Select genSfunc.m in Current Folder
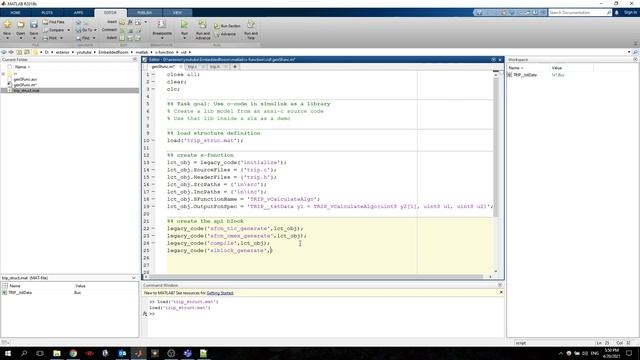 point(25,85)
